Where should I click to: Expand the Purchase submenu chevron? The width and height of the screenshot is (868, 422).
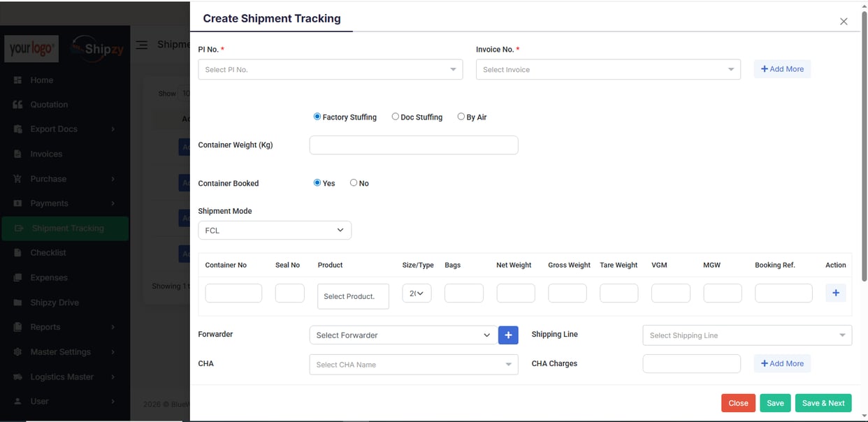pos(113,179)
